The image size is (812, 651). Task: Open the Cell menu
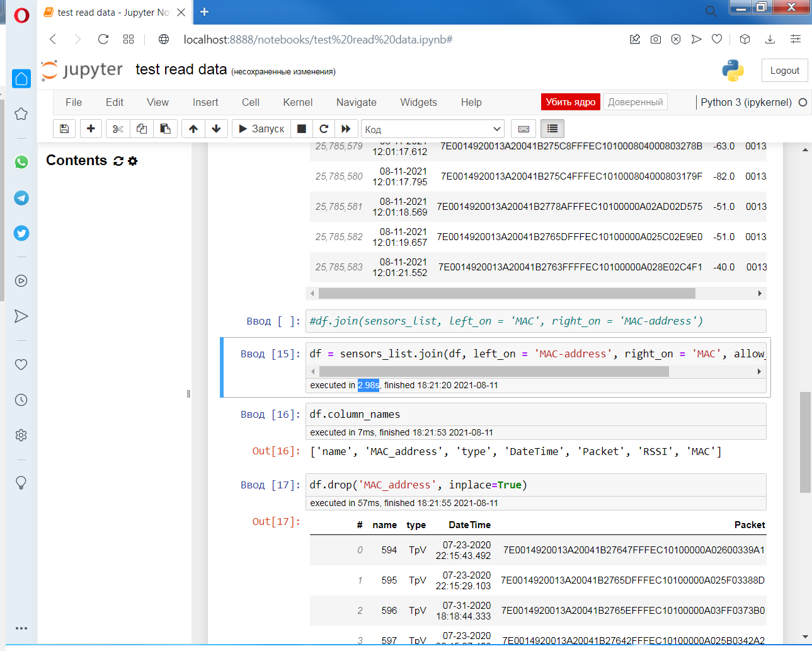[251, 102]
